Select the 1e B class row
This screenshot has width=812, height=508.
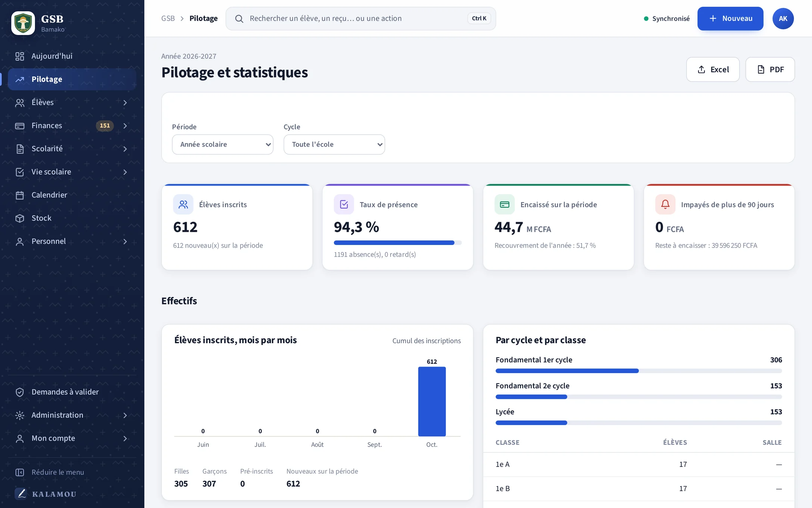click(639, 488)
